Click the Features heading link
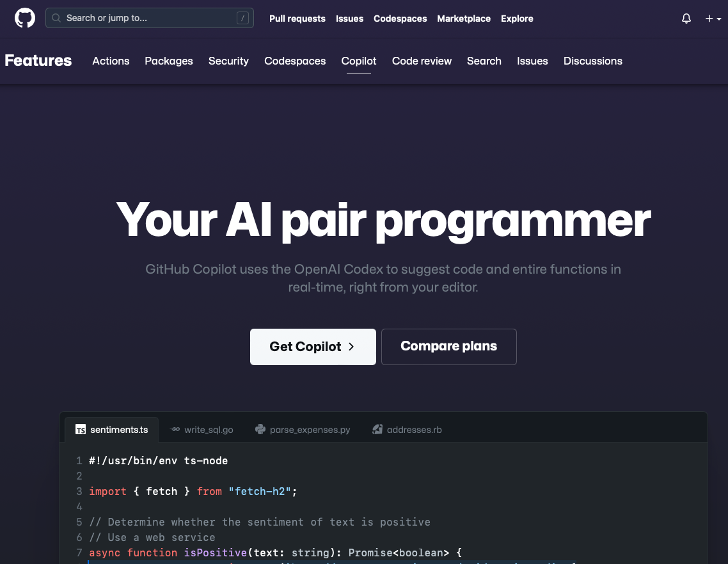The width and height of the screenshot is (728, 564). (38, 61)
